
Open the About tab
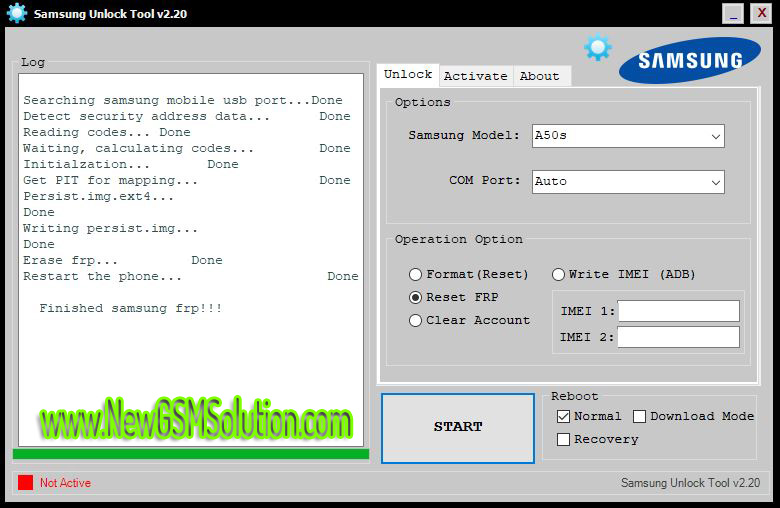pos(540,76)
